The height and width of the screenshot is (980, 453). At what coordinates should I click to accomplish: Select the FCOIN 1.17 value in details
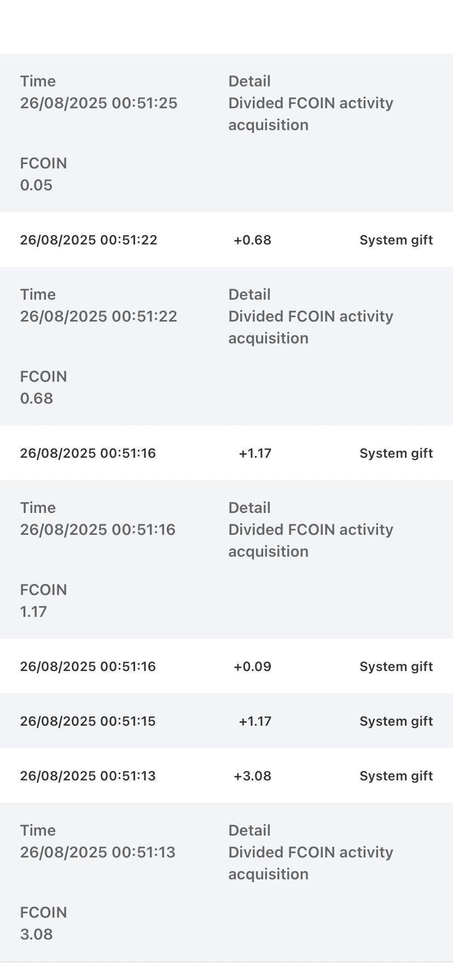(33, 611)
